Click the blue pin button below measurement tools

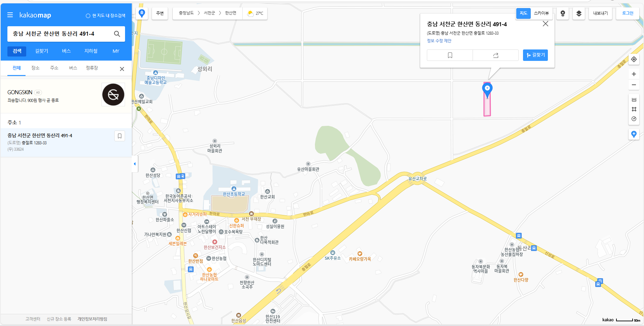point(634,134)
